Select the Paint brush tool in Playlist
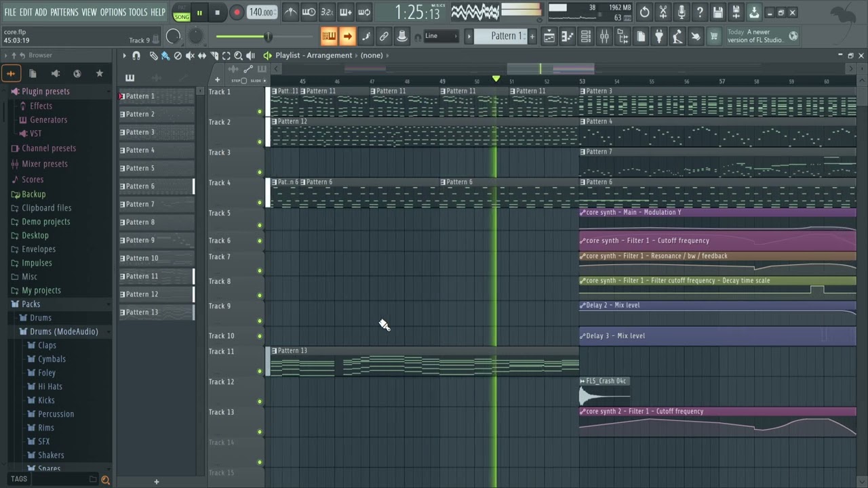The image size is (868, 488). click(x=165, y=56)
